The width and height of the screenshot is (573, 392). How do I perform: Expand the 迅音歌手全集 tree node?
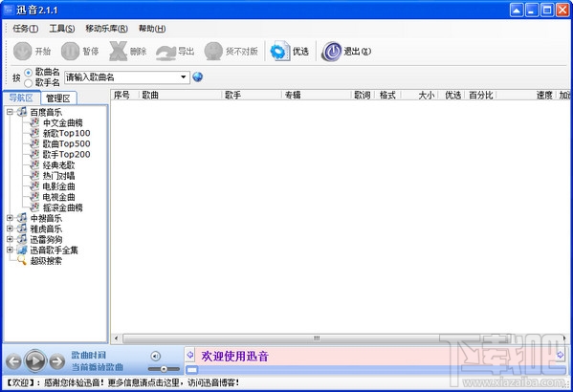pyautogui.click(x=10, y=250)
